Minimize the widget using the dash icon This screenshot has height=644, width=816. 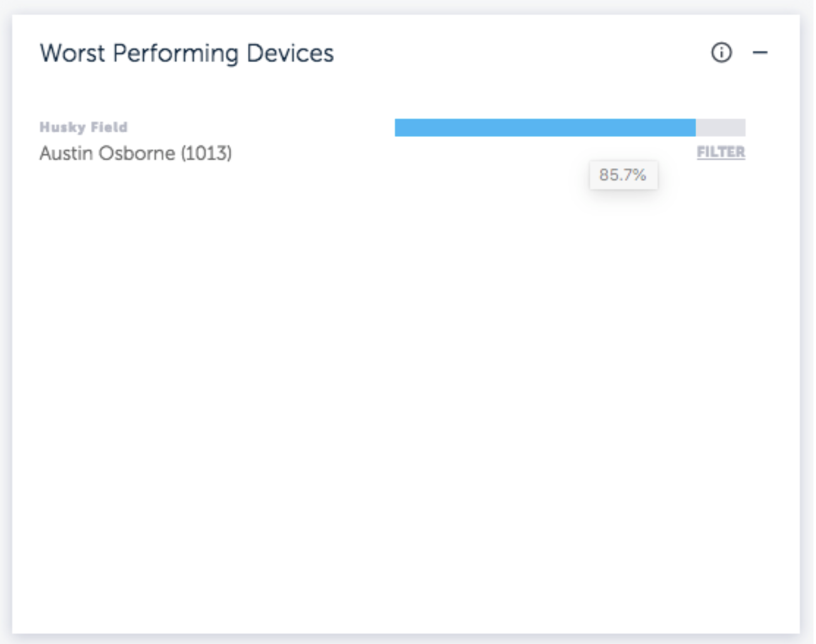(x=760, y=53)
